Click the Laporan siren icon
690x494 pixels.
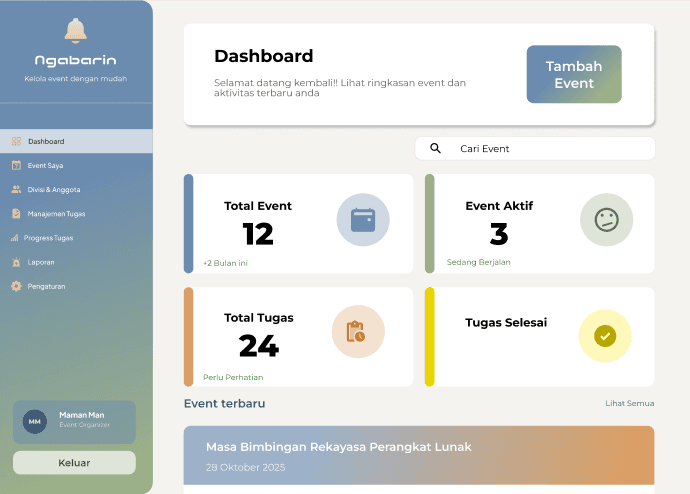(16, 262)
